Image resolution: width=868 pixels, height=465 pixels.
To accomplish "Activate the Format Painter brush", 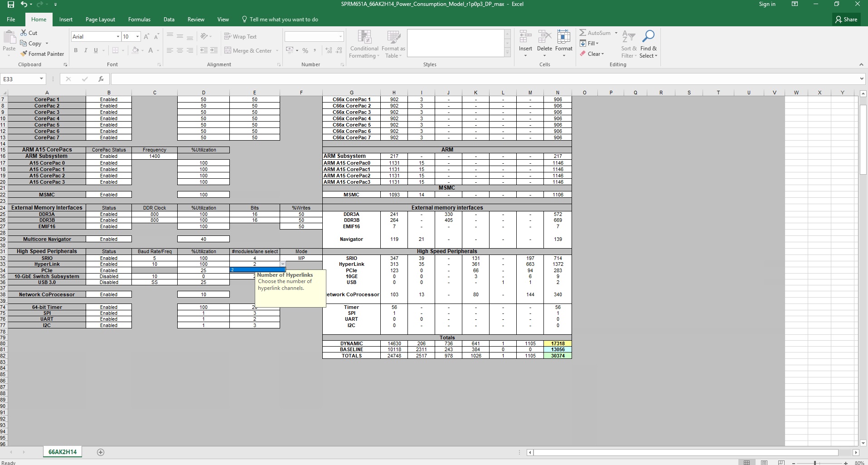I will (x=42, y=54).
